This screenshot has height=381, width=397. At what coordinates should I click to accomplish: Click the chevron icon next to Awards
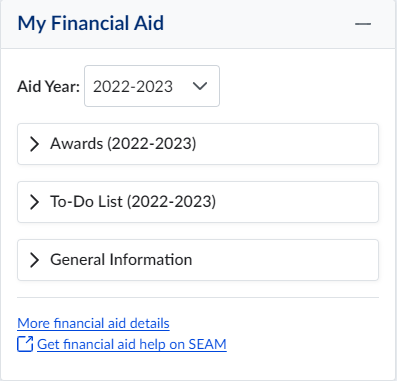(x=34, y=144)
